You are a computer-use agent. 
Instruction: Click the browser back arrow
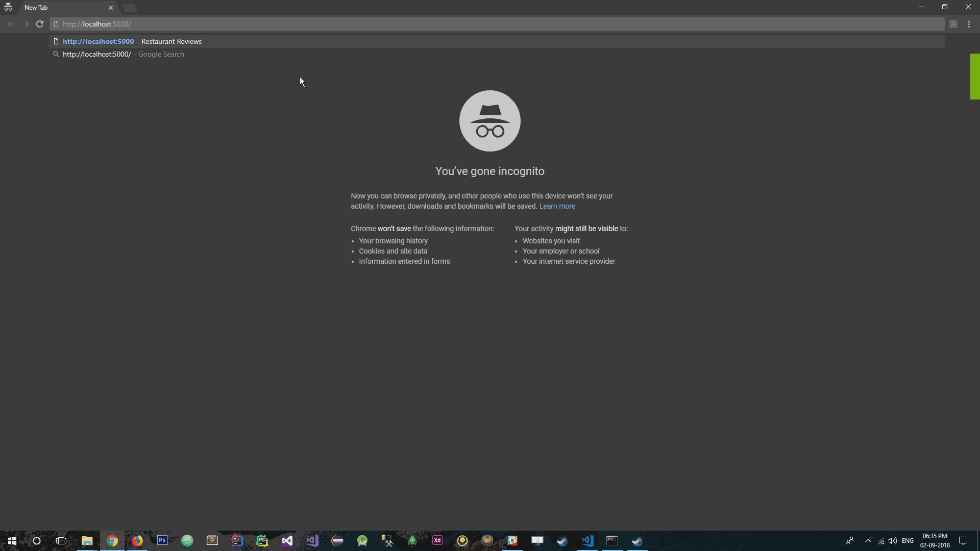tap(11, 24)
